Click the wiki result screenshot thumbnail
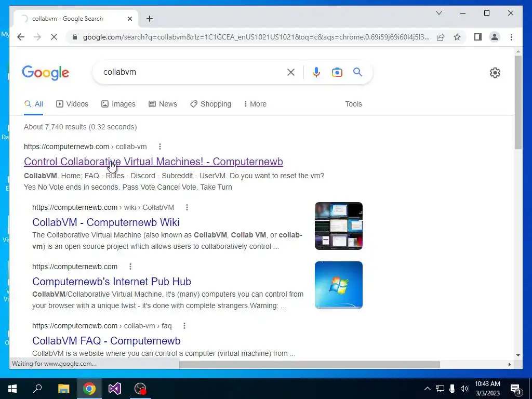 pos(339,226)
